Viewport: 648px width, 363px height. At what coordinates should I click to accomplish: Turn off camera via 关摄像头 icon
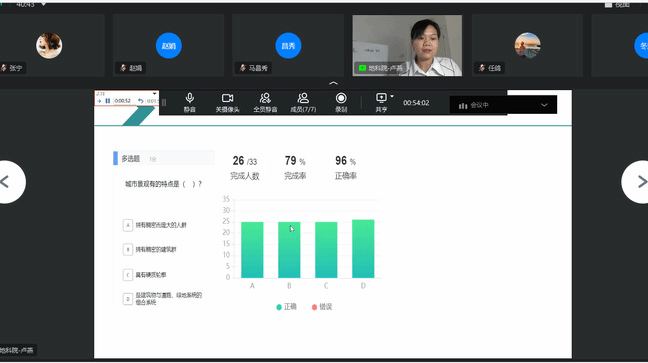pyautogui.click(x=227, y=102)
